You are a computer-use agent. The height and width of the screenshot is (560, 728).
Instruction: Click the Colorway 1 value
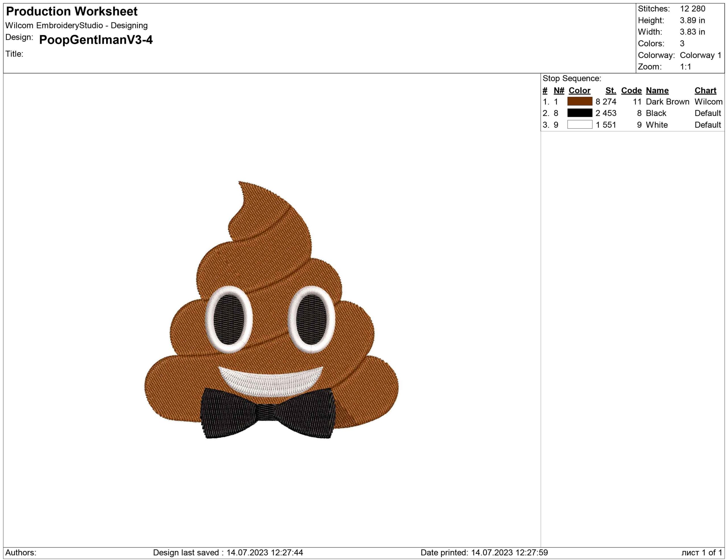point(700,55)
